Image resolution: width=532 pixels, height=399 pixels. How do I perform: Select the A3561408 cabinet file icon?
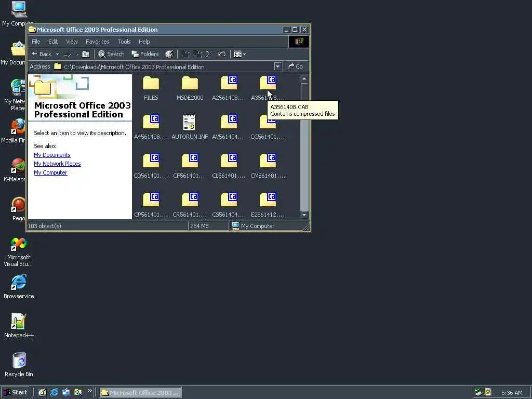coord(268,83)
